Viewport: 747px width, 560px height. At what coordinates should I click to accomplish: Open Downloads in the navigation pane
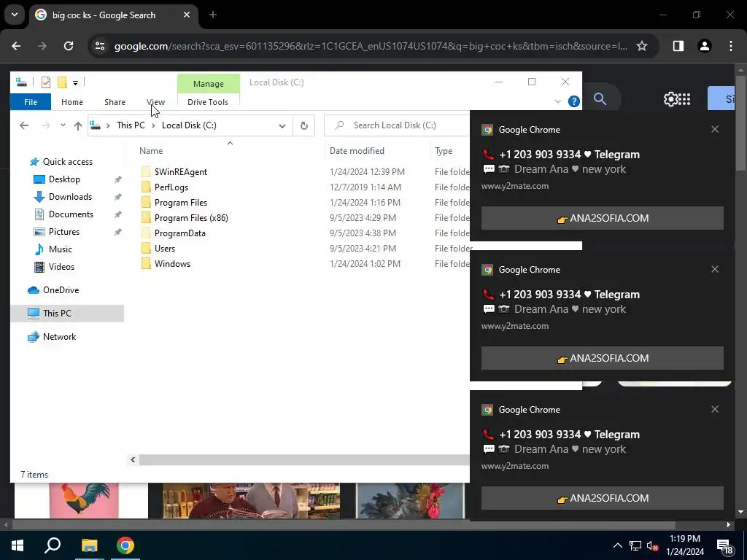click(x=70, y=197)
